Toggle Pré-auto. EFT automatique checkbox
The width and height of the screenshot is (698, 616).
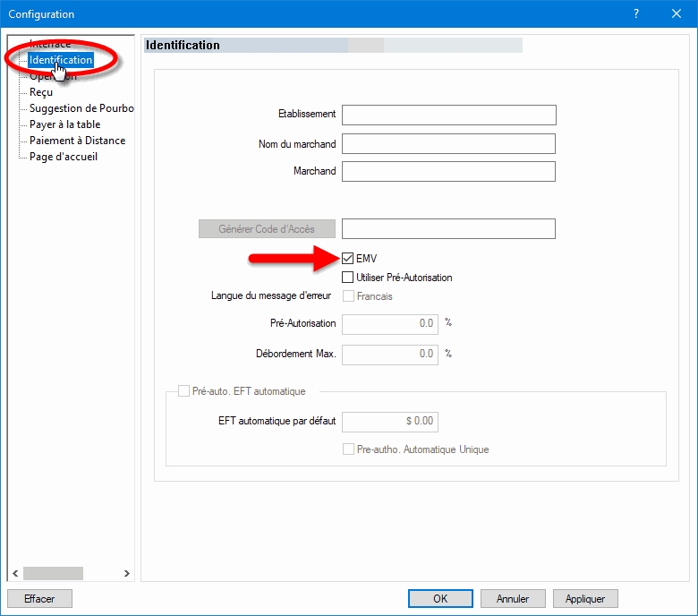point(184,391)
